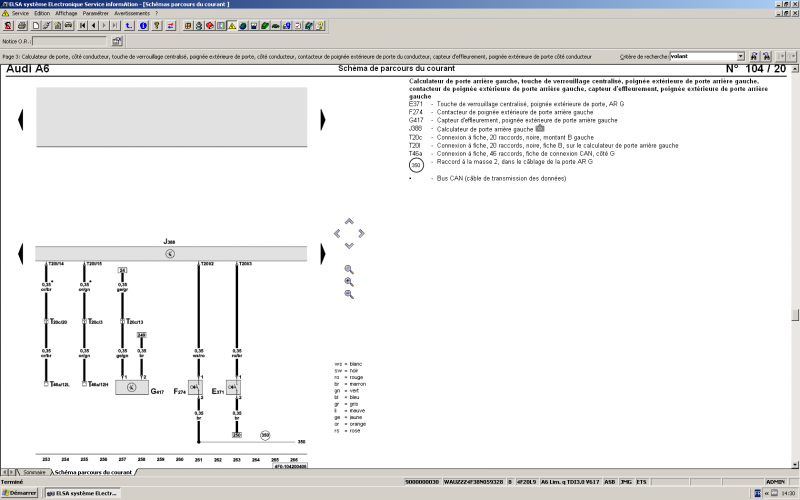The height and width of the screenshot is (500, 800).
Task: Open the ? help menu
Action: [x=156, y=13]
